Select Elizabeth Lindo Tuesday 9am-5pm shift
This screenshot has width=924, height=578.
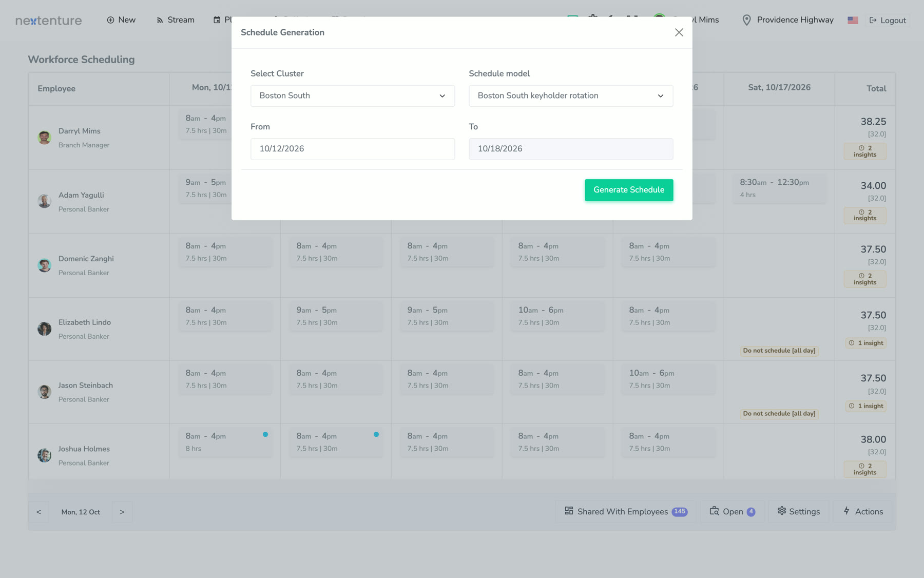point(336,316)
